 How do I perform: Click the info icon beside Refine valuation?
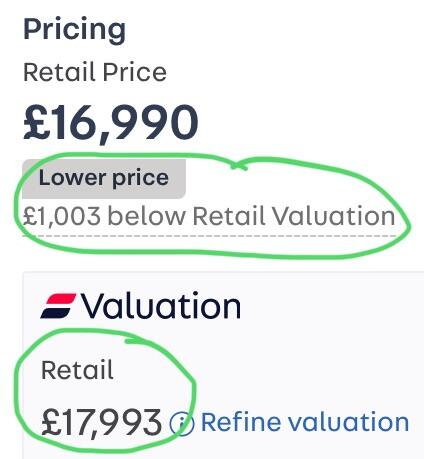[x=182, y=423]
